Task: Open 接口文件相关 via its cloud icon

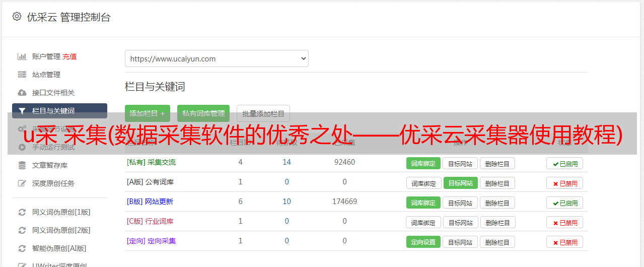Action: click(22, 93)
